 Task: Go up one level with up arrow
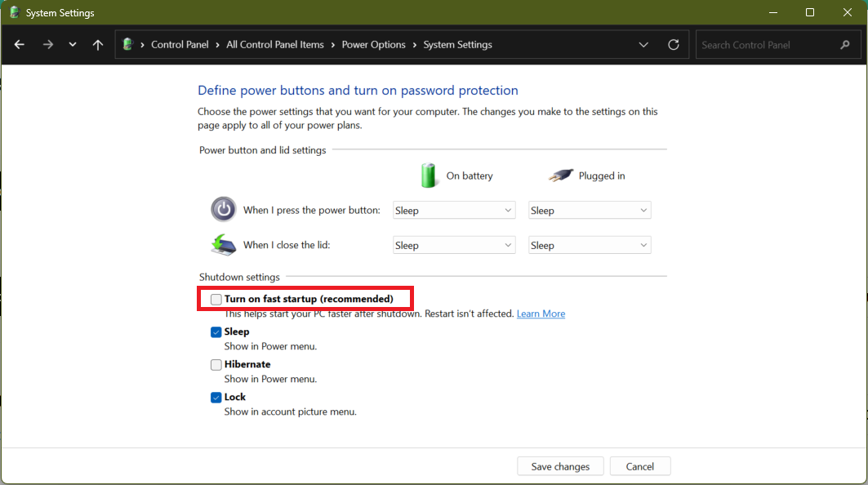(98, 45)
